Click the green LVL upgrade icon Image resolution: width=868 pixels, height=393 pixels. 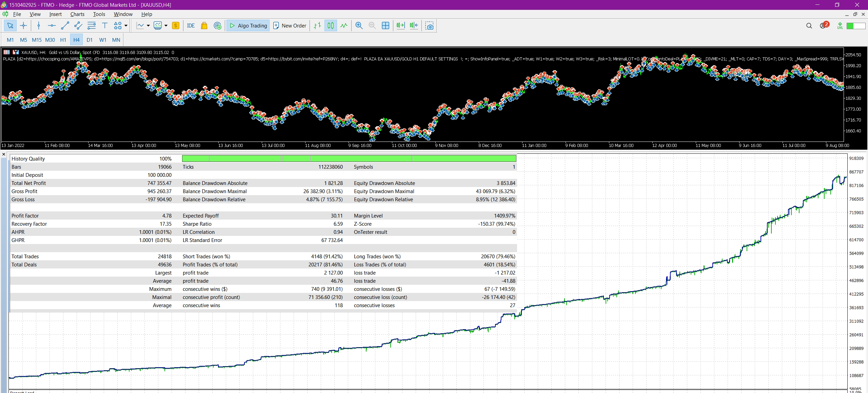840,26
